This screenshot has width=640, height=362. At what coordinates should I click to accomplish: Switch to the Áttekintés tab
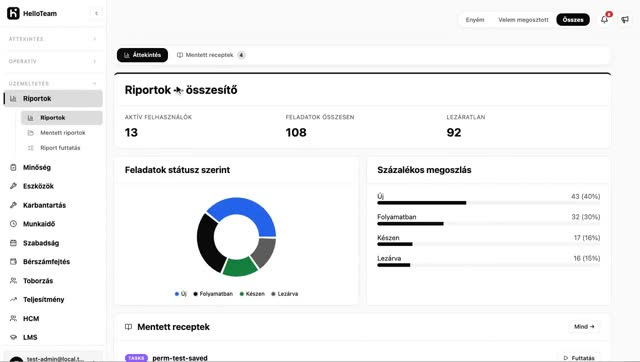(x=142, y=55)
